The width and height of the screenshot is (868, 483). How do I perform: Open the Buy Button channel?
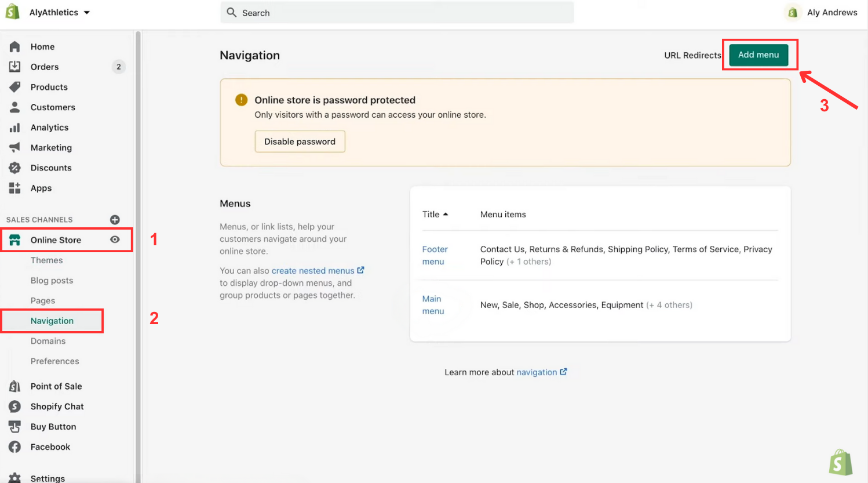coord(53,427)
